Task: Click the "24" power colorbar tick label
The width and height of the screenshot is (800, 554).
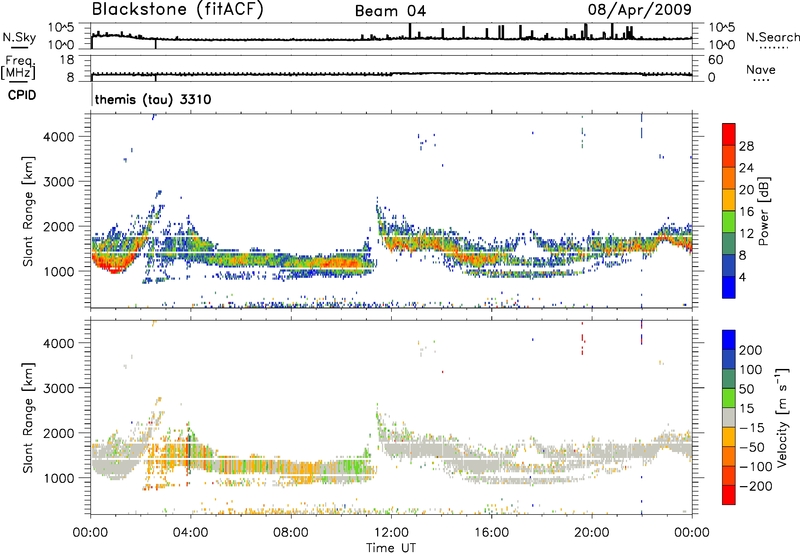Action: pyautogui.click(x=746, y=168)
